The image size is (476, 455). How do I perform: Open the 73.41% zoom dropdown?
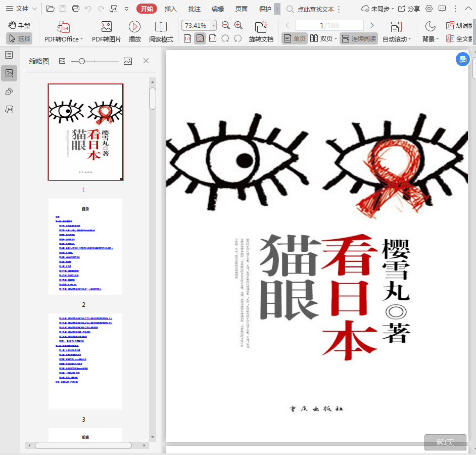click(213, 25)
